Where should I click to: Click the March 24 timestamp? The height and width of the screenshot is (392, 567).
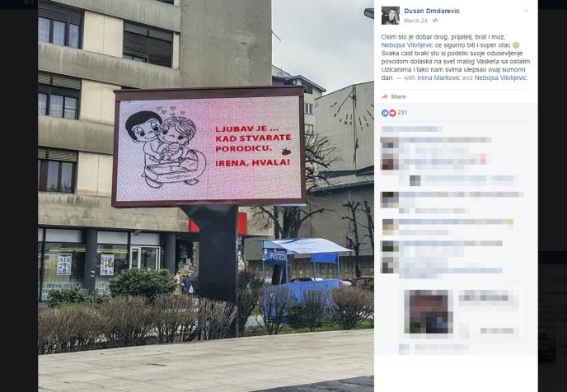coord(415,21)
